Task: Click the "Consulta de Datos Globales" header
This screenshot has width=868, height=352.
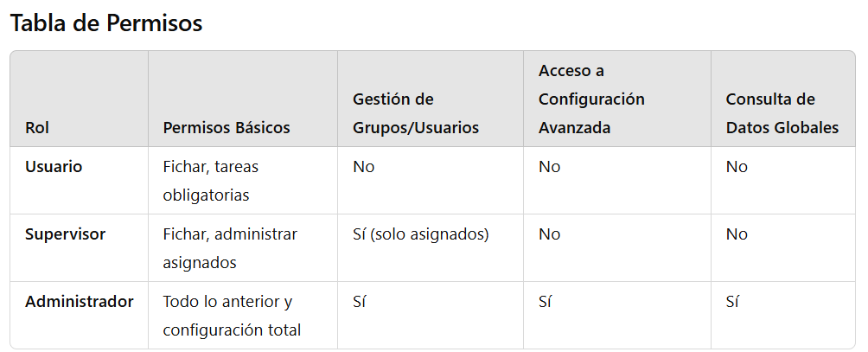Action: pyautogui.click(x=782, y=113)
